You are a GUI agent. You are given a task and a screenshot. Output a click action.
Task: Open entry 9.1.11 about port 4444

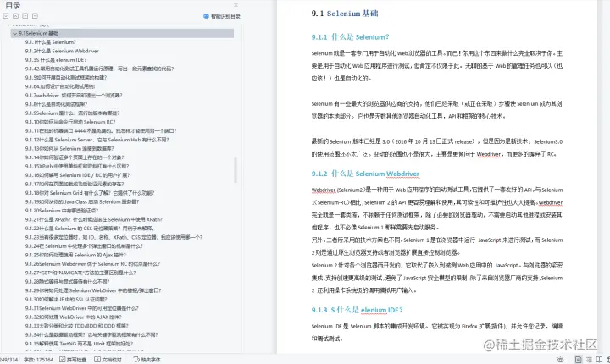(x=101, y=130)
